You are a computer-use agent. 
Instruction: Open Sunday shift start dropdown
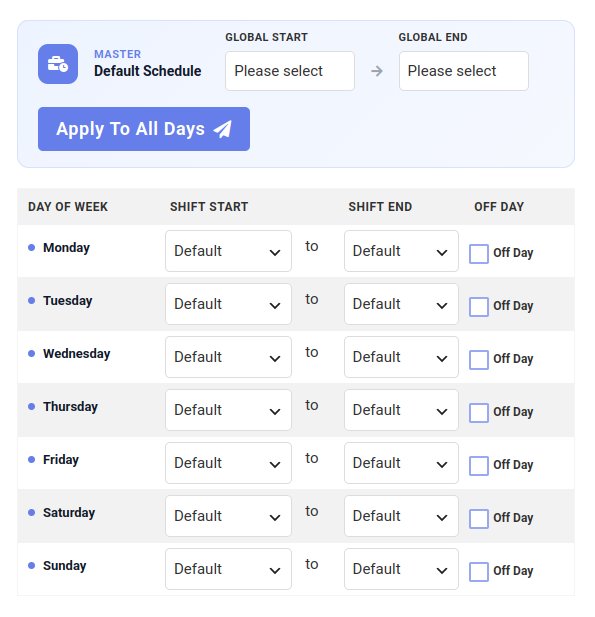228,569
